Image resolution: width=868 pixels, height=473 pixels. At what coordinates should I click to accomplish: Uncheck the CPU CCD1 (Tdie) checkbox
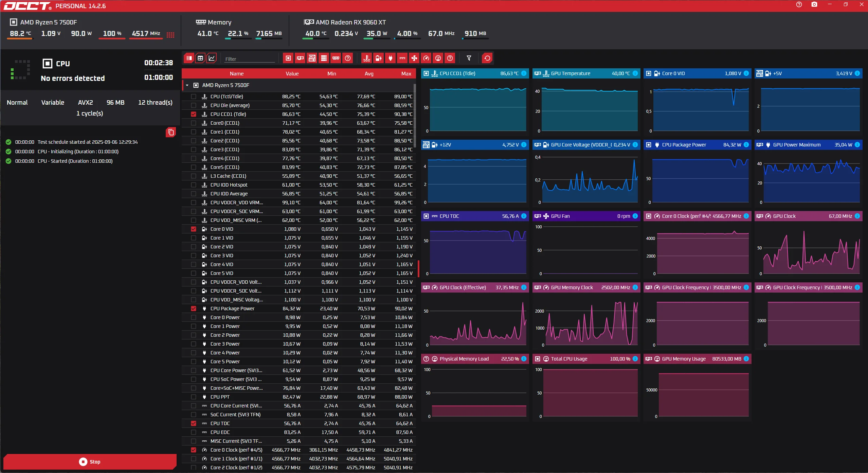click(x=194, y=114)
